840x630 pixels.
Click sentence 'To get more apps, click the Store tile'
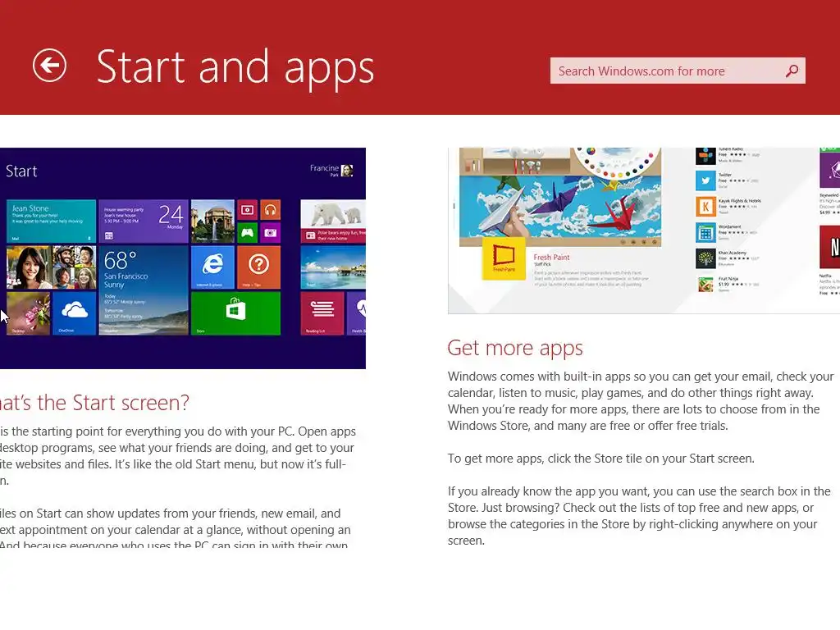click(601, 459)
